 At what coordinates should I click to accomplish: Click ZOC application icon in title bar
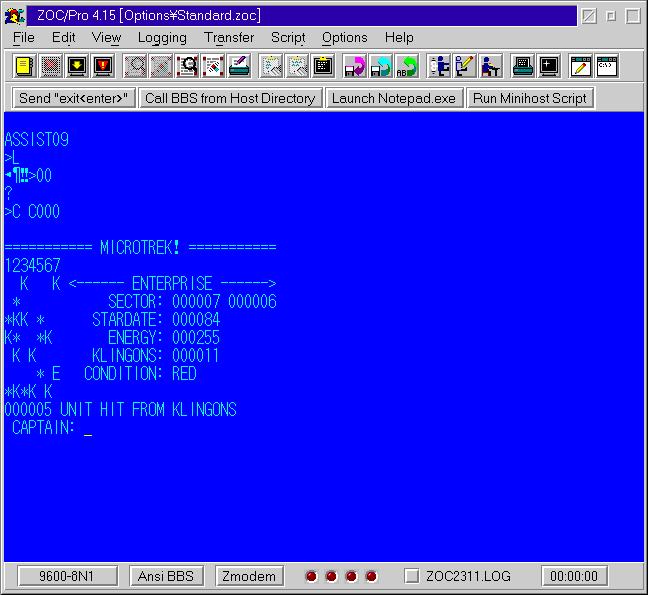point(15,16)
